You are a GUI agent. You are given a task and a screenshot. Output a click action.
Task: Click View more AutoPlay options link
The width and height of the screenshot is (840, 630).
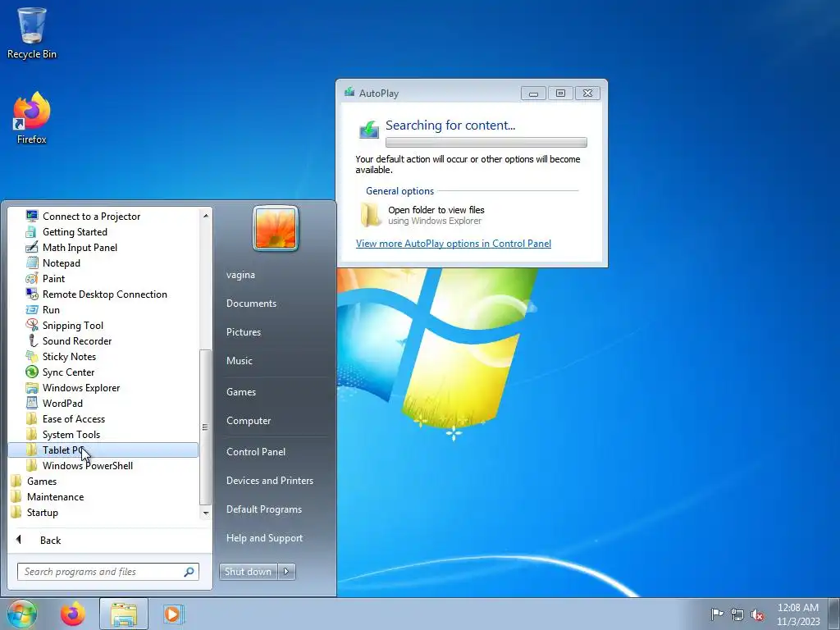453,243
